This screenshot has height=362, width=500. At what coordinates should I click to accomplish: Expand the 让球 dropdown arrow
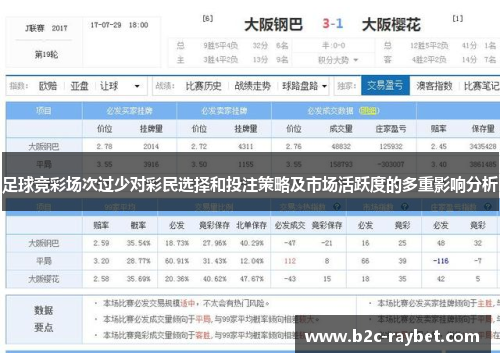[137, 86]
